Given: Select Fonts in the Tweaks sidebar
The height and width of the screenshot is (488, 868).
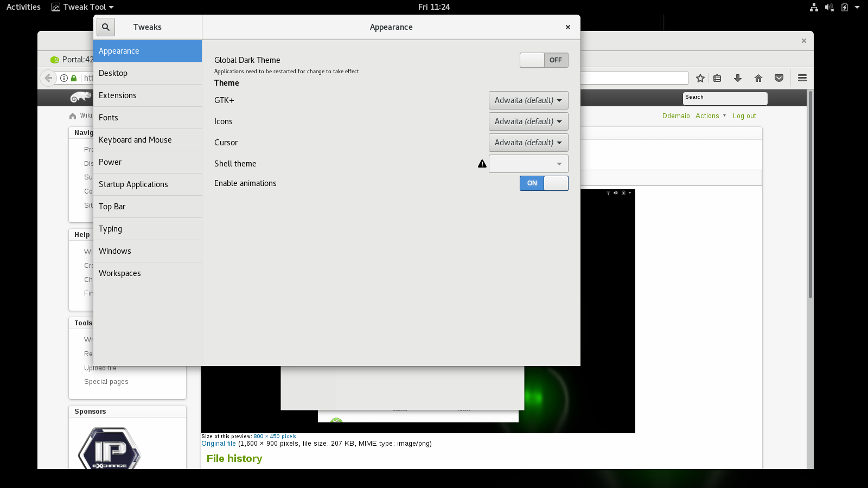Looking at the screenshot, I should click(108, 118).
